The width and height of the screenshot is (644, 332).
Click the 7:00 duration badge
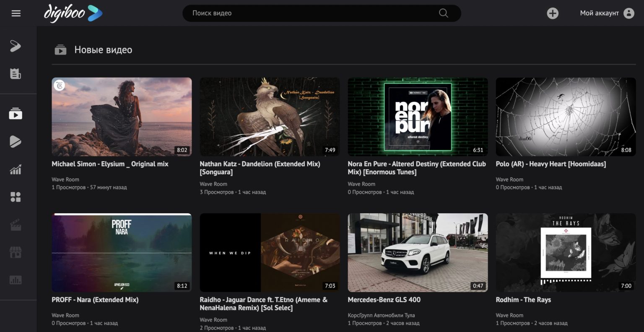(x=626, y=286)
